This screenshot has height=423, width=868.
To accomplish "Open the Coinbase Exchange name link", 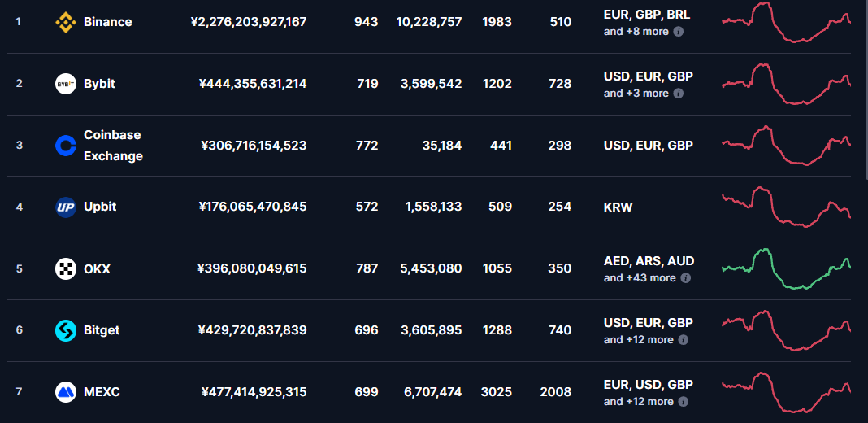I will 114,146.
